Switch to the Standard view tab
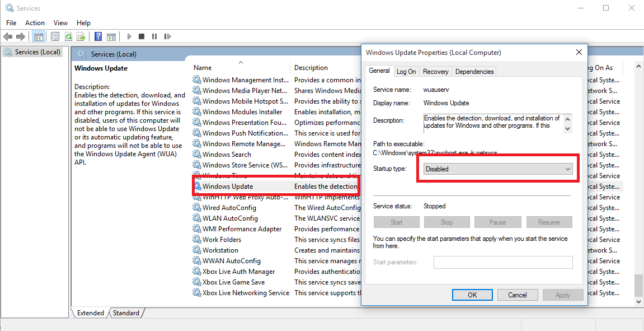The height and width of the screenshot is (331, 644). pyautogui.click(x=126, y=313)
